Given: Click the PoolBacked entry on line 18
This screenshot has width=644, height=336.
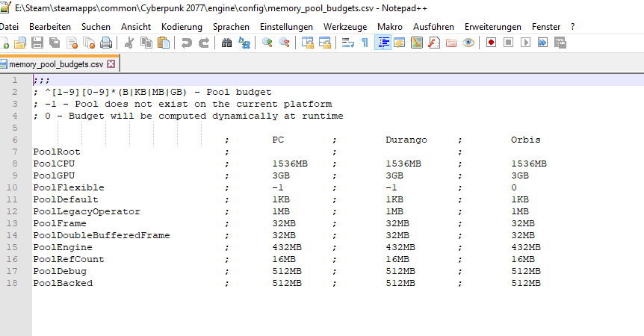Looking at the screenshot, I should (63, 283).
